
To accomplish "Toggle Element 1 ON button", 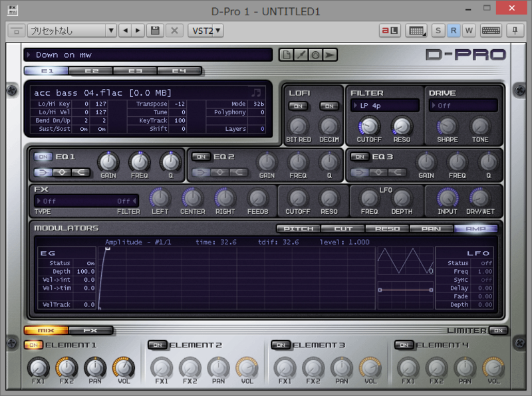I will point(34,345).
